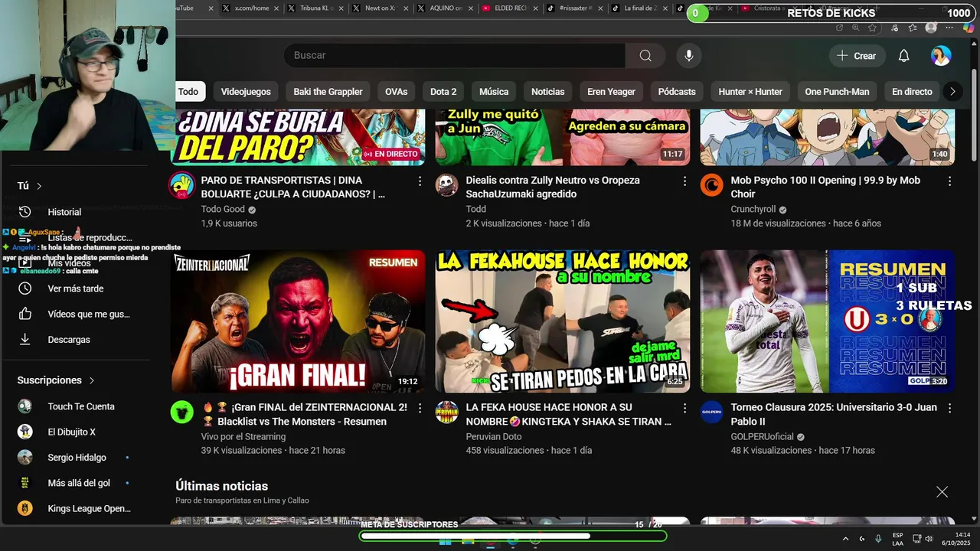Focus the Buscar search field
Viewport: 980px width, 551px height.
[454, 55]
